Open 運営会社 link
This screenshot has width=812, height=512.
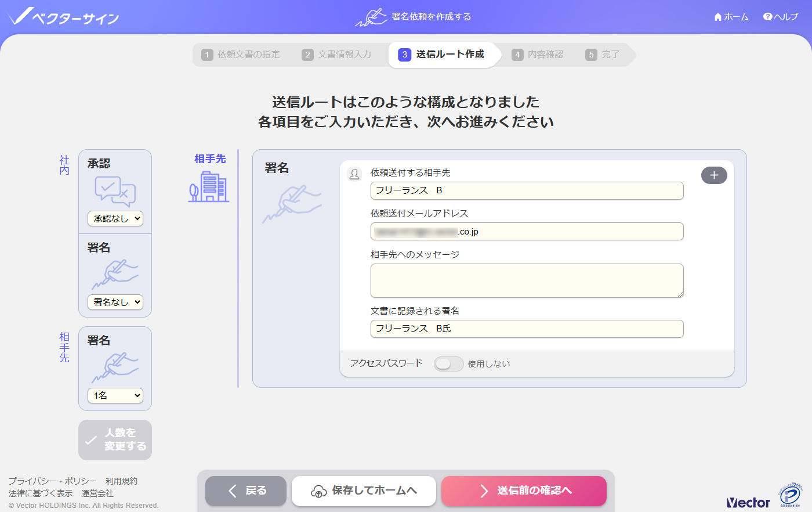97,493
